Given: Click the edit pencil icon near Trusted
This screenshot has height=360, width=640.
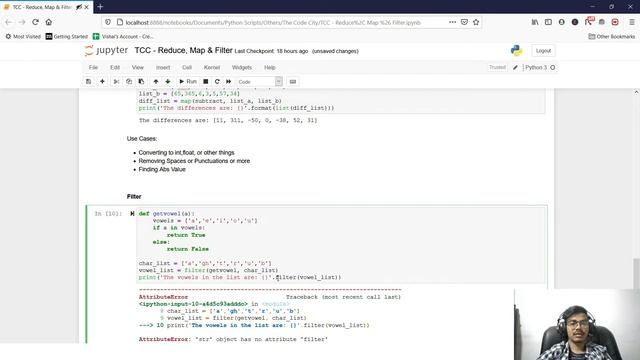Looking at the screenshot, I should point(515,67).
